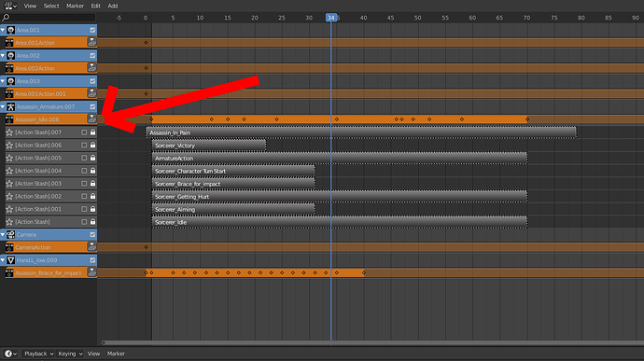Unlock the [Action Stash].005 track
This screenshot has height=361, width=644.
point(92,158)
